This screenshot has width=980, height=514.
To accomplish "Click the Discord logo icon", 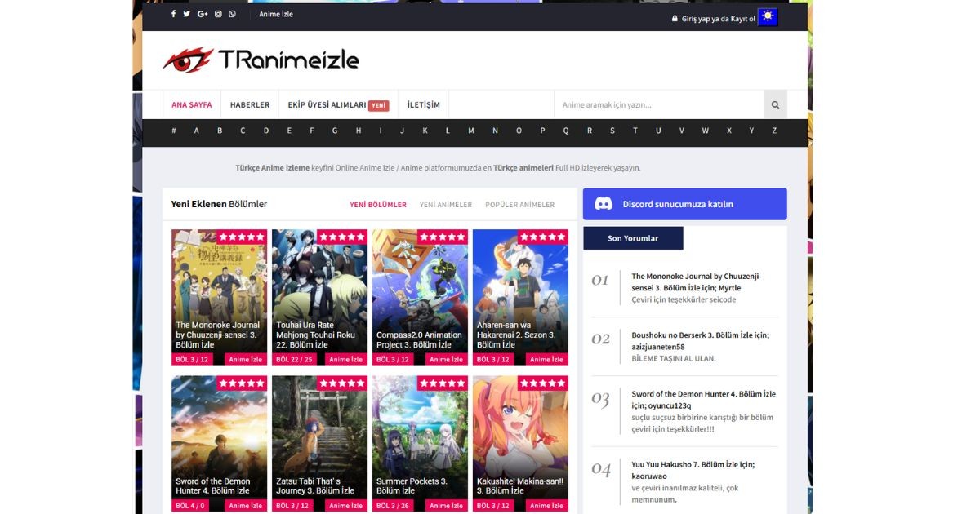I will point(604,204).
